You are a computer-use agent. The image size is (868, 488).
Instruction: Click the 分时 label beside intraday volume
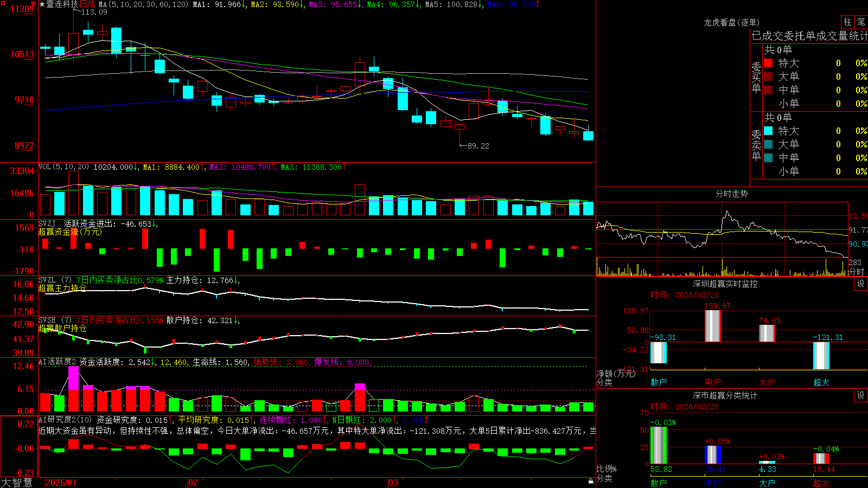pos(856,272)
